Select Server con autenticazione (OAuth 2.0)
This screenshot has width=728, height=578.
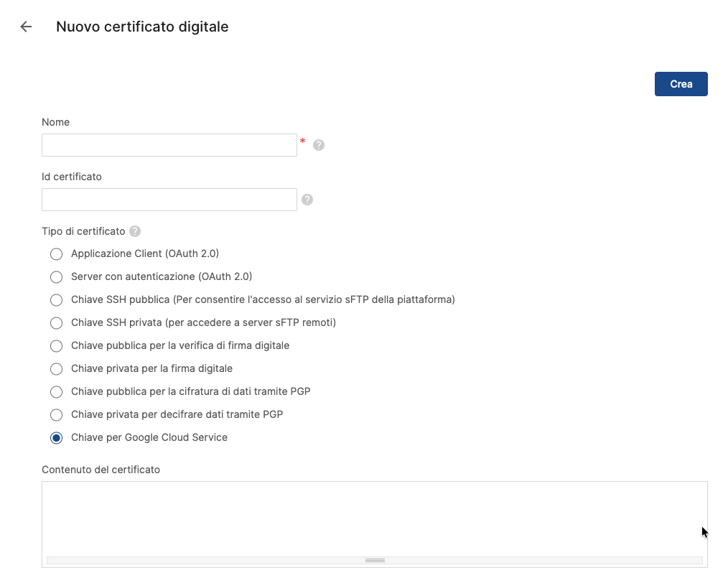point(57,277)
